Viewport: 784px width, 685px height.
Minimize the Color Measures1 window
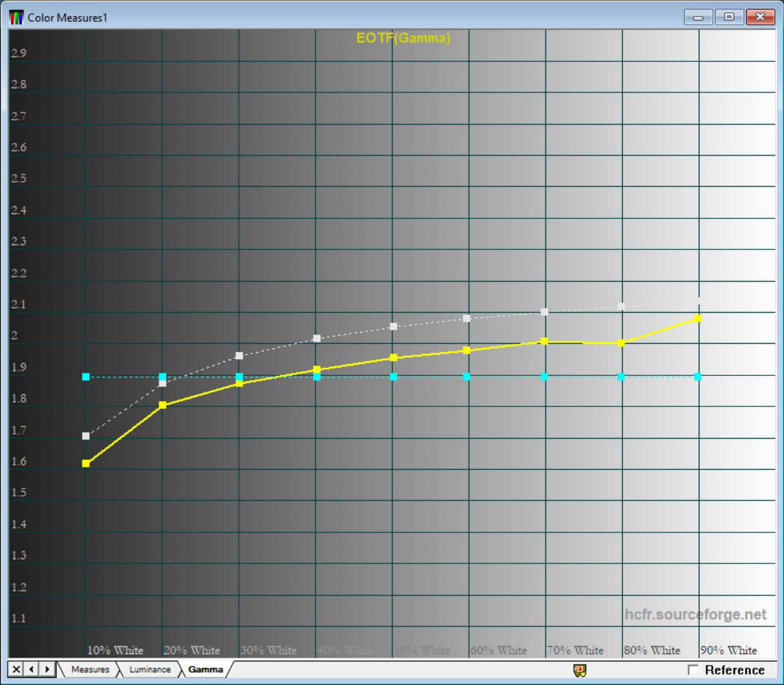698,17
